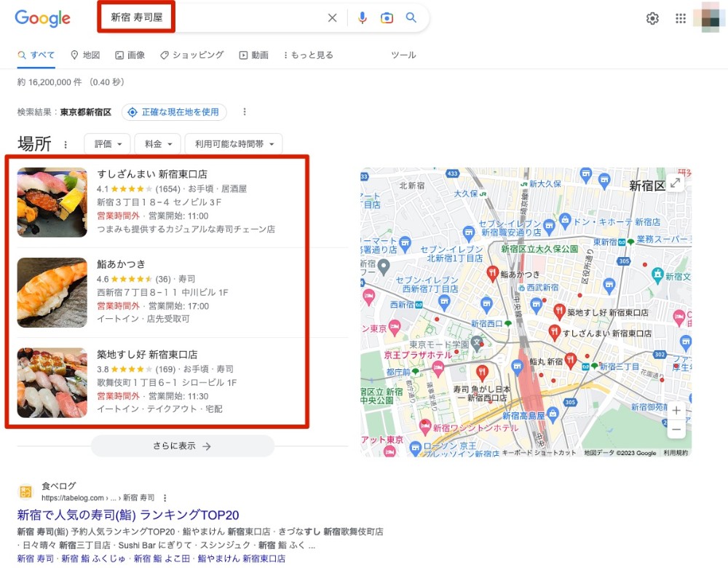Click the magnifying glass to search
This screenshot has width=728, height=568.
tap(411, 17)
